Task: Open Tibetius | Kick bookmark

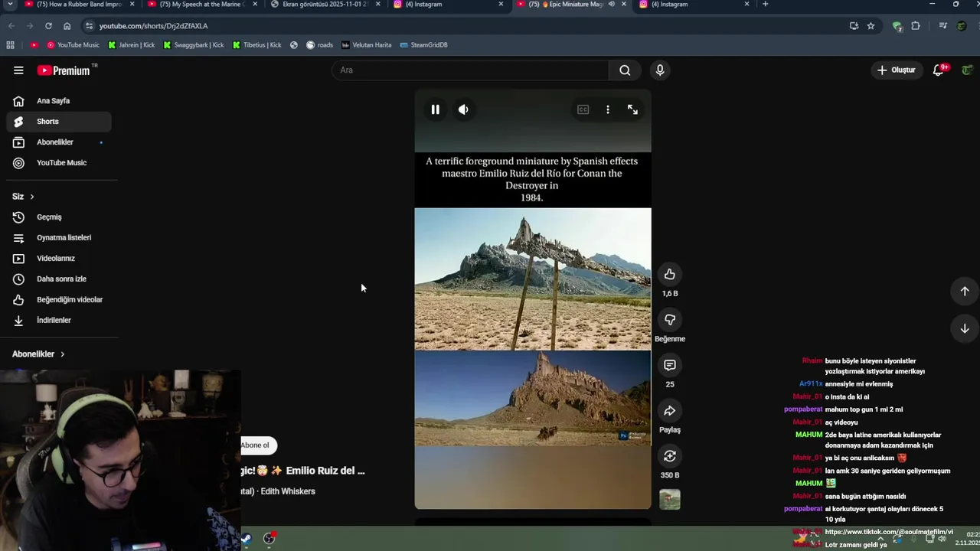Action: [x=256, y=45]
